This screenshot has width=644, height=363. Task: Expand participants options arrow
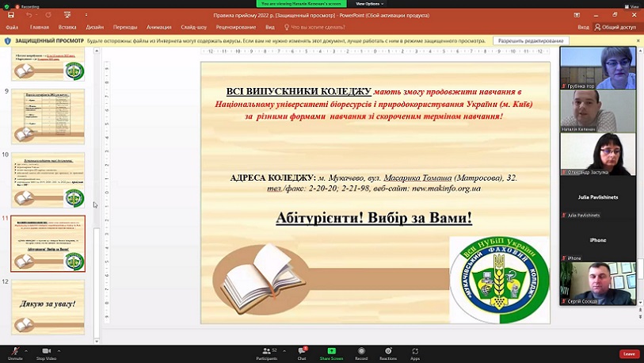click(x=284, y=351)
